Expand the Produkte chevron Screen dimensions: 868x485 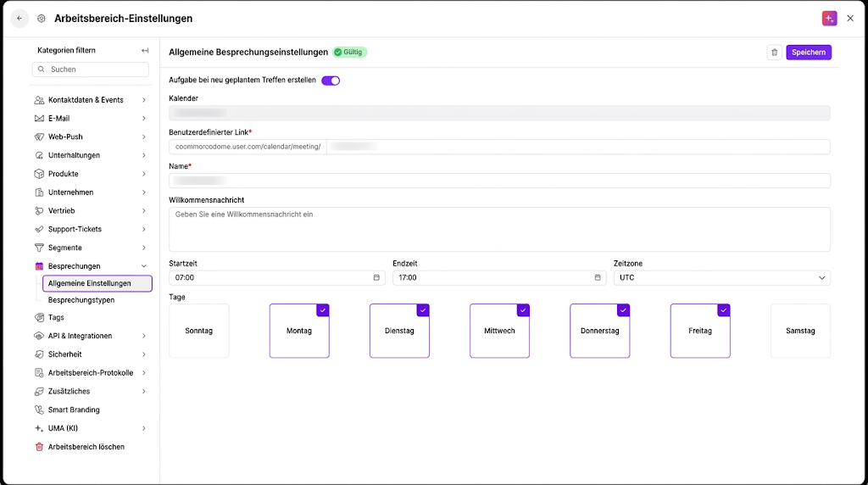pyautogui.click(x=144, y=174)
